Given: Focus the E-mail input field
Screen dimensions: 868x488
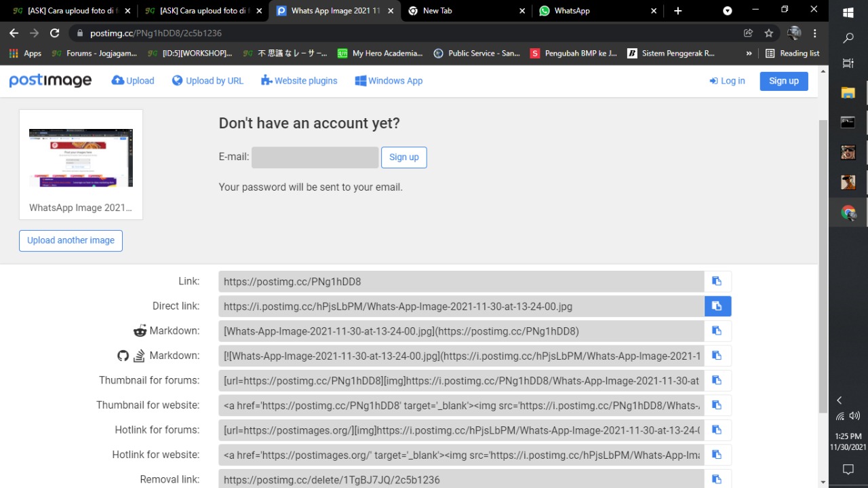Looking at the screenshot, I should 315,157.
